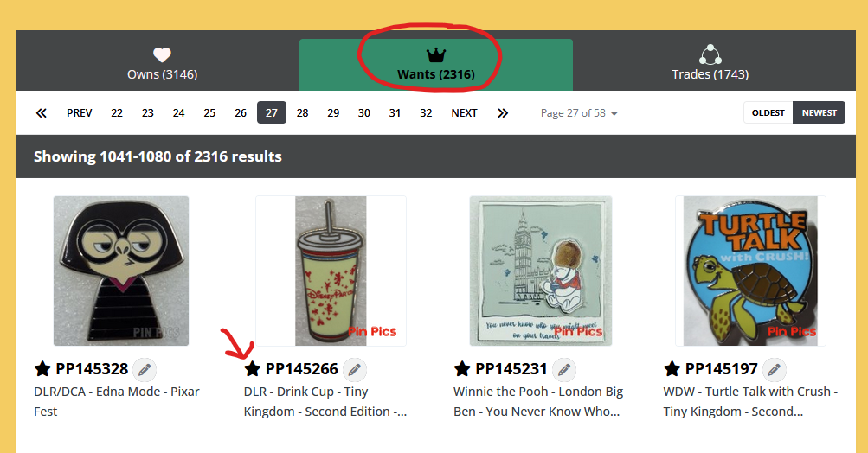
Task: View the Turtle Talk with Crush pin image
Action: tap(750, 271)
